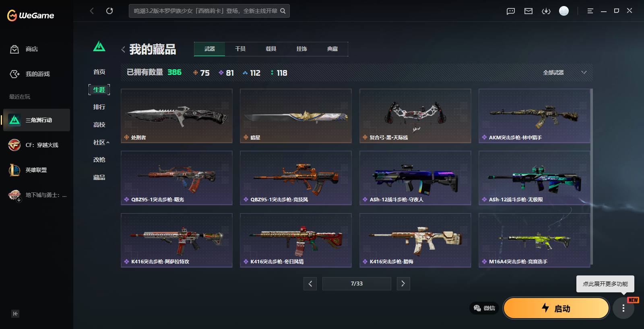Open more functions three-dot menu
This screenshot has width=644, height=329.
623,308
